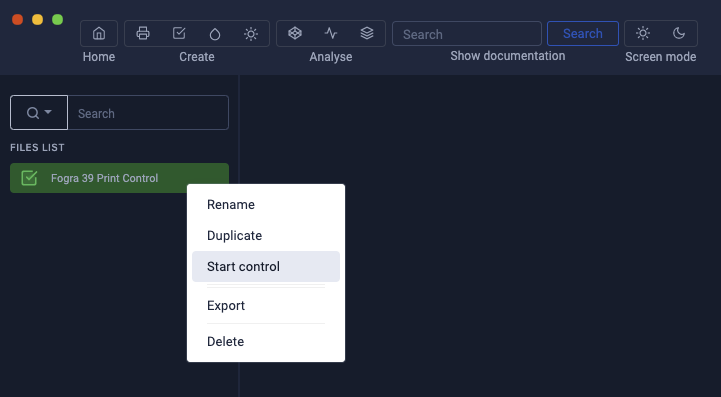Open the pulse waveform icon in Analyse
The image size is (721, 397).
point(331,33)
